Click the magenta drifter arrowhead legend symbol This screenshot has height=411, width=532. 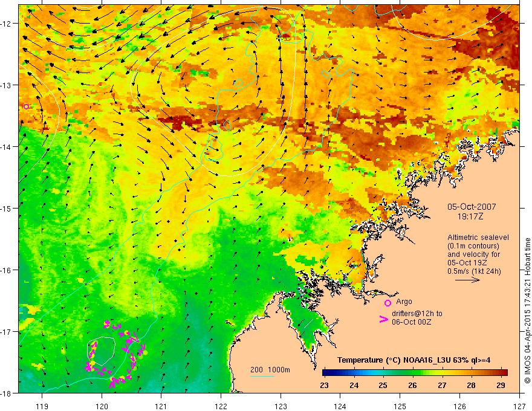383,319
